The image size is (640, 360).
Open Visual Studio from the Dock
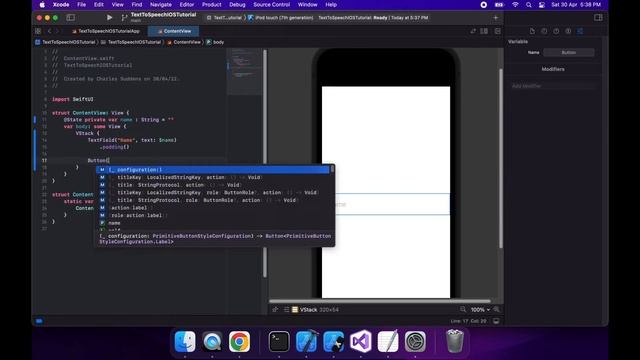click(361, 341)
